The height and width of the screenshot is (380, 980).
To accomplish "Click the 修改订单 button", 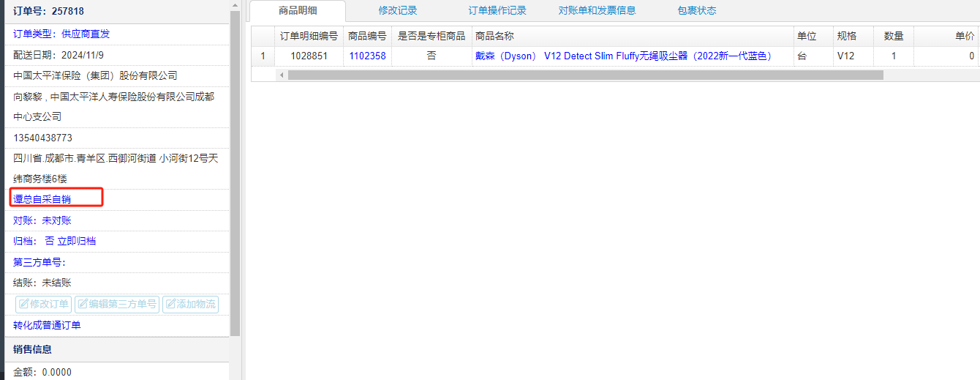I will click(x=44, y=305).
